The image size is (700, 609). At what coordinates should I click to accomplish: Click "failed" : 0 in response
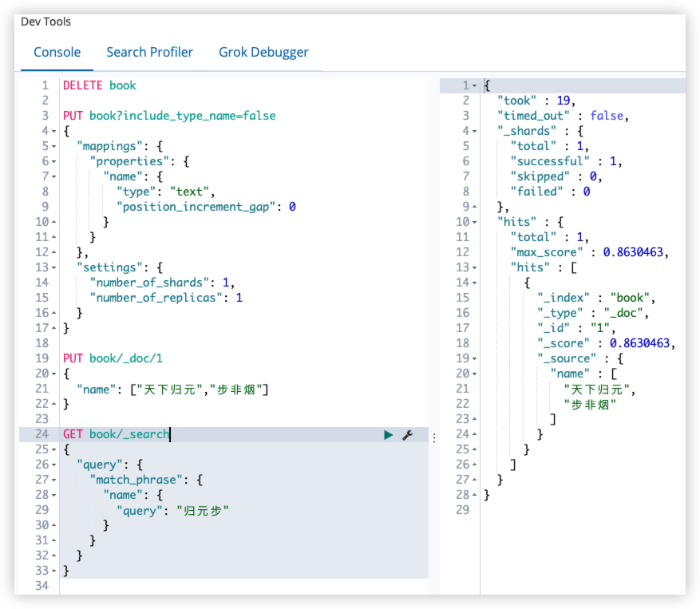[x=551, y=192]
